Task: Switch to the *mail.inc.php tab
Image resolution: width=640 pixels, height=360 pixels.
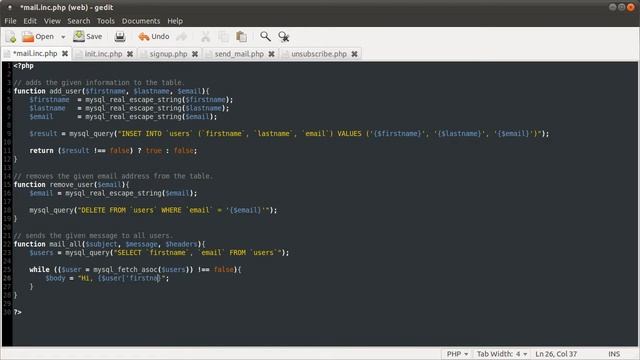Action: click(35, 53)
